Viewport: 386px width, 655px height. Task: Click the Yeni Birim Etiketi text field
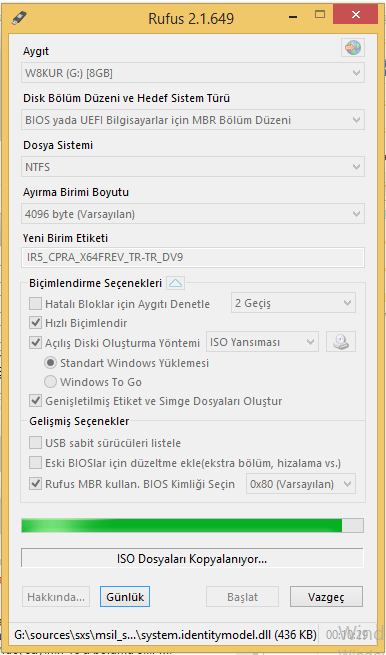pos(193,257)
